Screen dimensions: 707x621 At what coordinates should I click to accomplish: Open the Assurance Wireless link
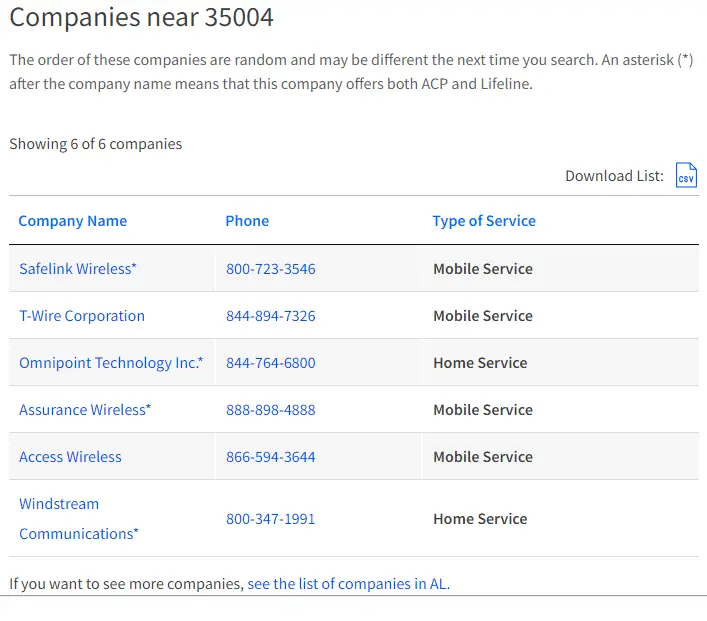(x=85, y=409)
